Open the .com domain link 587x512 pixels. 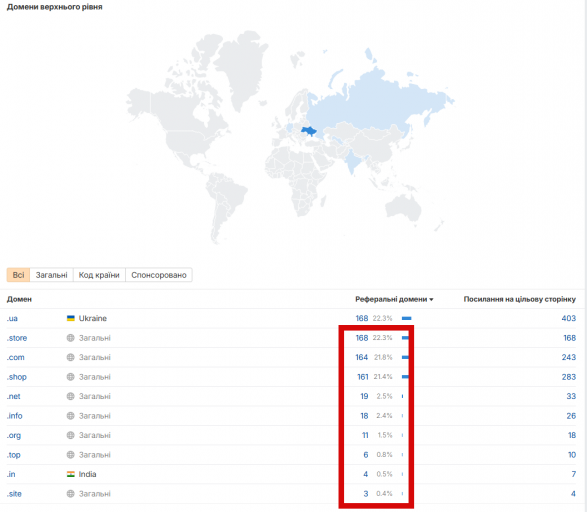(x=15, y=357)
